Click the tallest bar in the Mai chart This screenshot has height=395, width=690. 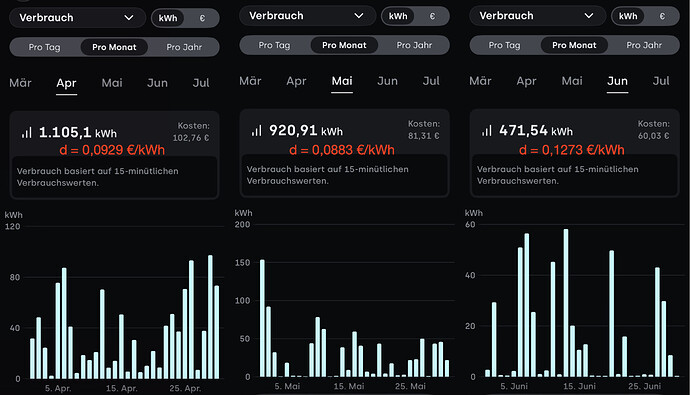coord(262,318)
